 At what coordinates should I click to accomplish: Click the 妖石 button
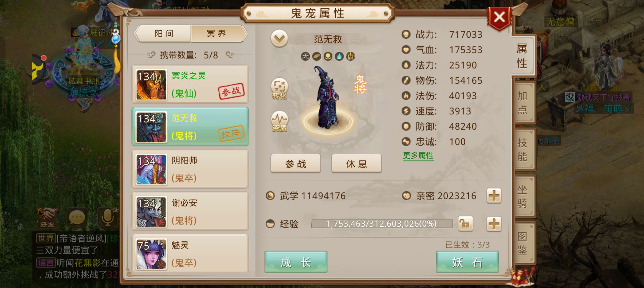pyautogui.click(x=467, y=262)
